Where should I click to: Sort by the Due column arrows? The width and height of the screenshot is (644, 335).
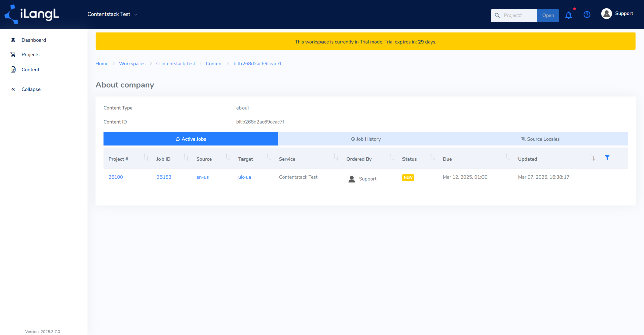[508, 158]
